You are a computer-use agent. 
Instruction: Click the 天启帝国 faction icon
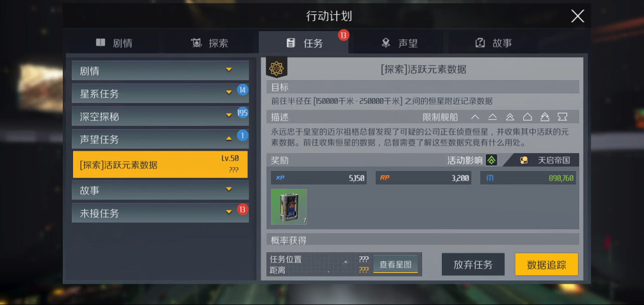(x=524, y=161)
